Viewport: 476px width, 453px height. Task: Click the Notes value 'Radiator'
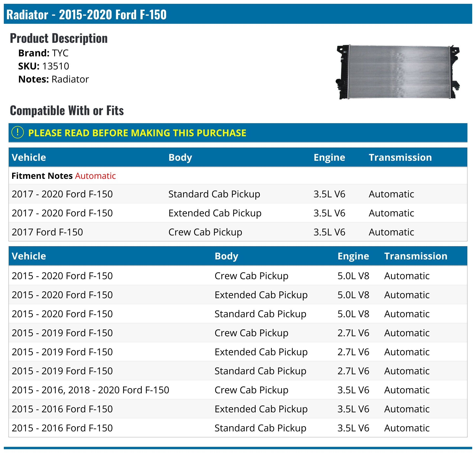70,79
